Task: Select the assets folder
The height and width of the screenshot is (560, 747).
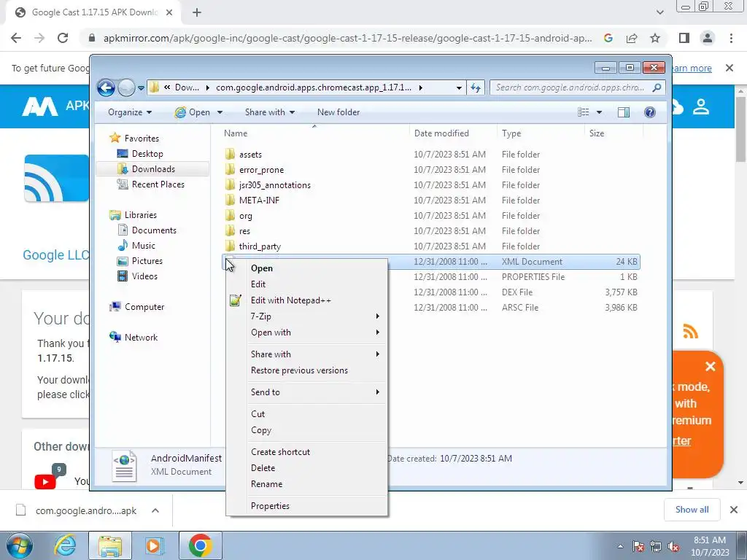Action: [x=250, y=155]
